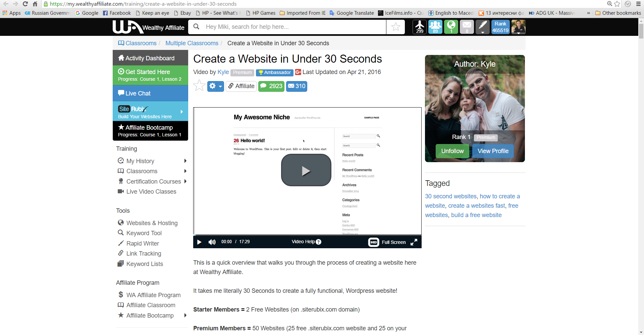Screen dimensions: 644x335
Task: Open the followers people icon showing 89
Action: pos(435,27)
